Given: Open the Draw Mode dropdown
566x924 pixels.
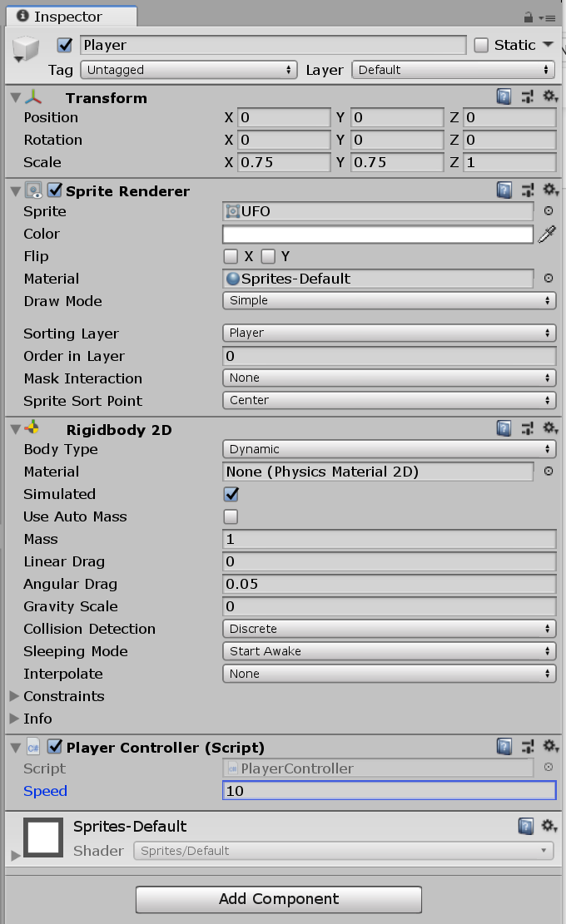Looking at the screenshot, I should 390,300.
